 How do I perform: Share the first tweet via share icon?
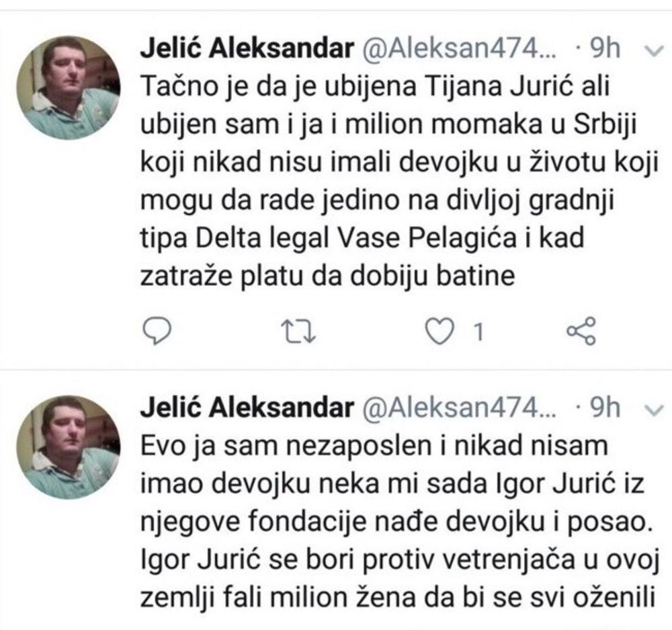(581, 331)
